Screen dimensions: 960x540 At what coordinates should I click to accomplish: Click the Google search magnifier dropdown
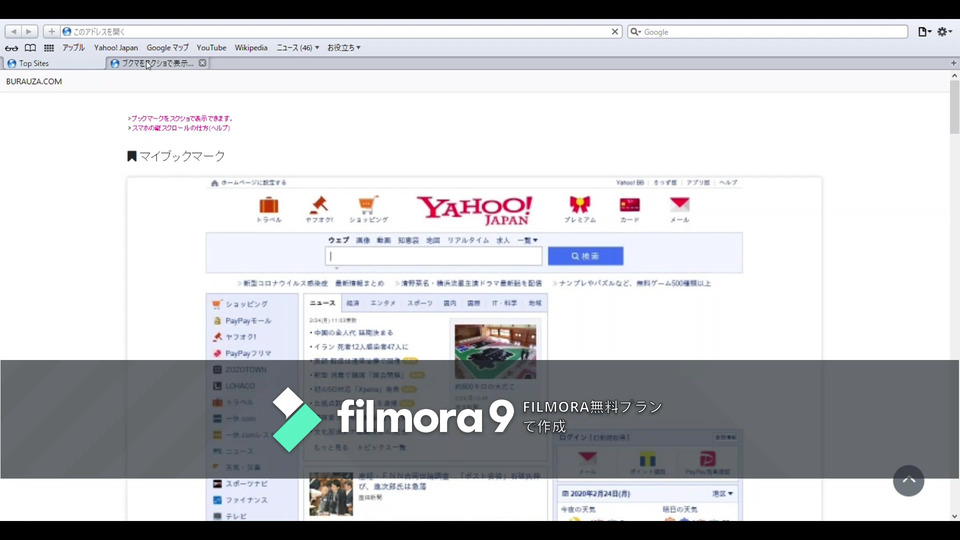tap(636, 32)
